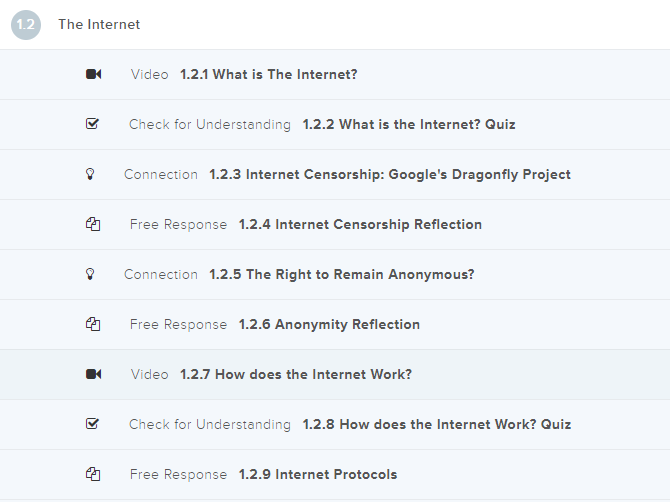
Task: Open 1.2.4 Internet Censorship Reflection
Action: click(360, 224)
